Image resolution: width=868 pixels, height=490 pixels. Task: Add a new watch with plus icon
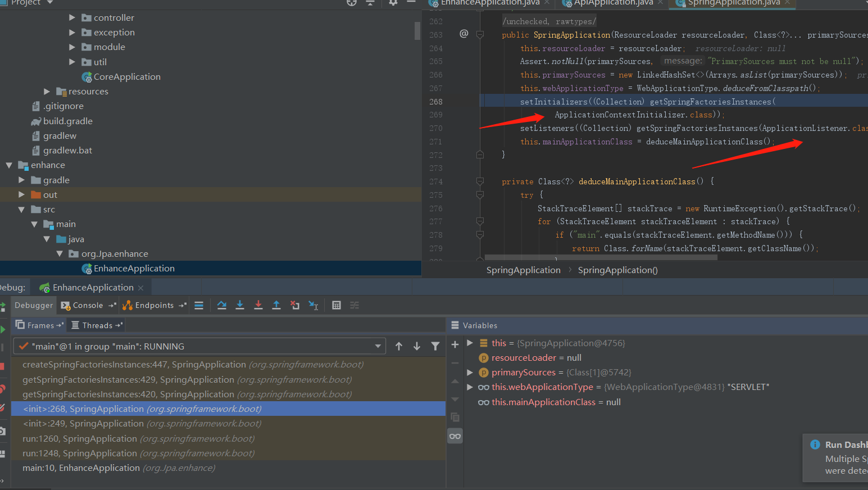coord(455,344)
